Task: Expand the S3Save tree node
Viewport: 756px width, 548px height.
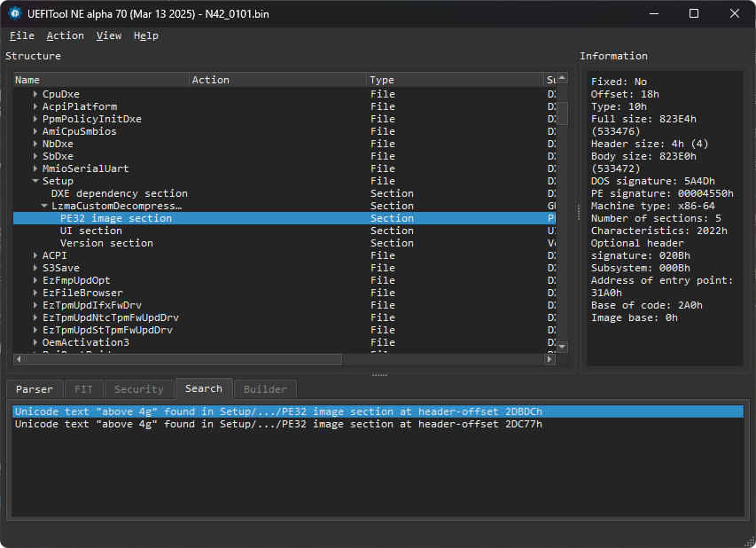Action: pos(35,268)
